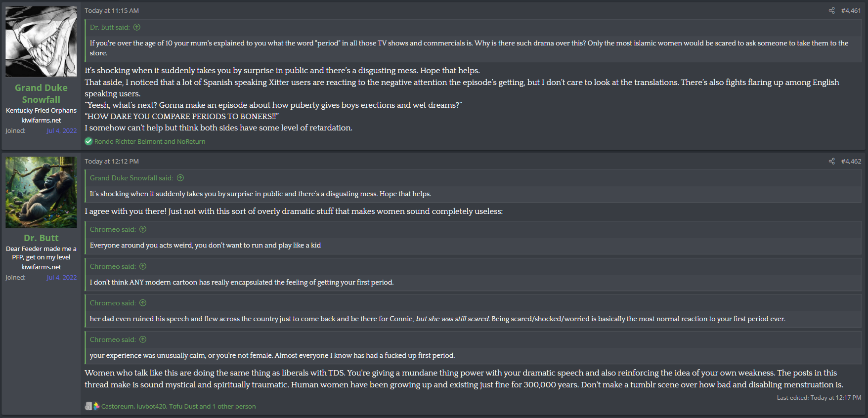Click 'Today at 12:12 PM' timestamp
The width and height of the screenshot is (868, 418).
pos(112,161)
